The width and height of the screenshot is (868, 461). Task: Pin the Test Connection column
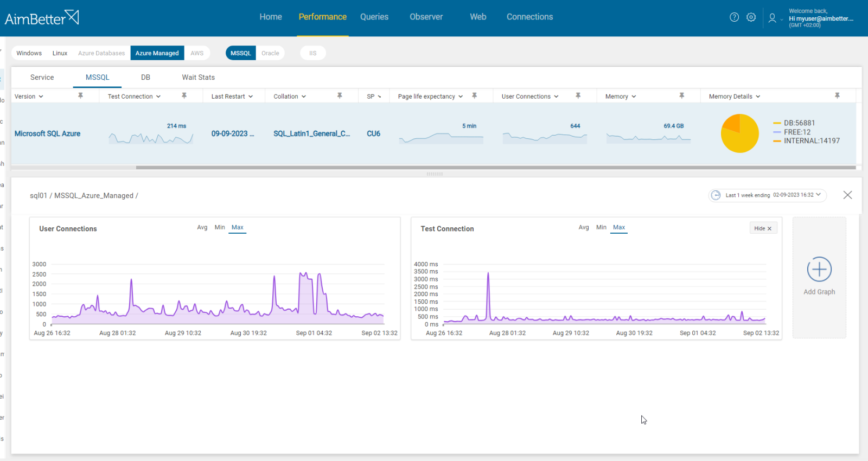click(184, 95)
